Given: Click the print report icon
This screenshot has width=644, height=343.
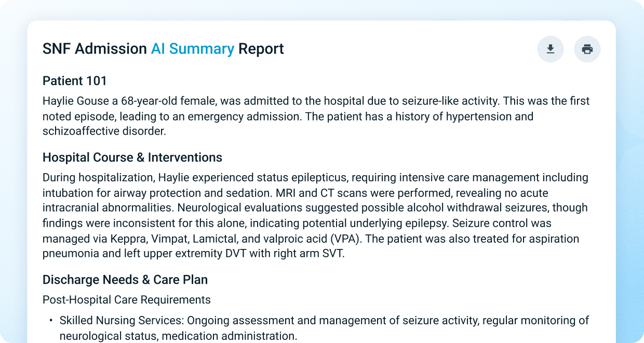Looking at the screenshot, I should (587, 49).
